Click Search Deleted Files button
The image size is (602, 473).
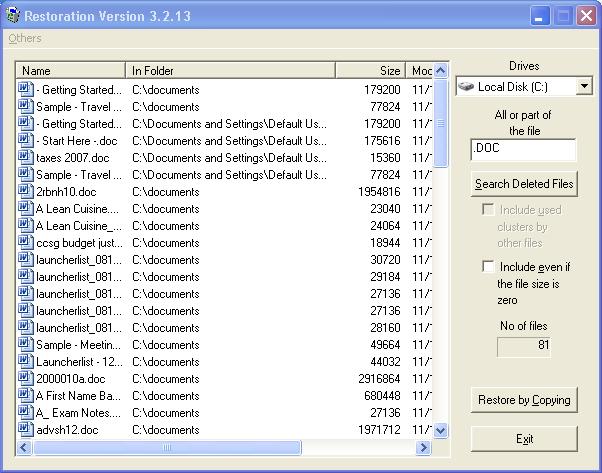coord(524,184)
